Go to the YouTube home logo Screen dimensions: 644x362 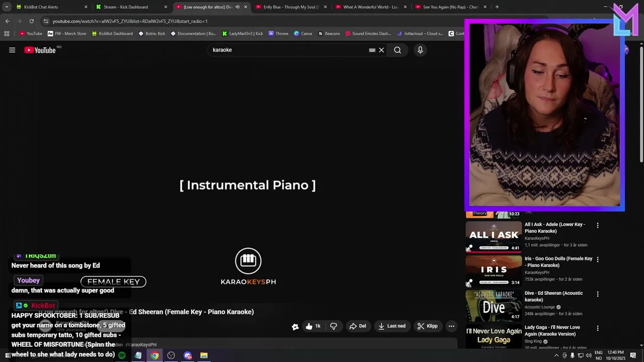click(x=40, y=50)
